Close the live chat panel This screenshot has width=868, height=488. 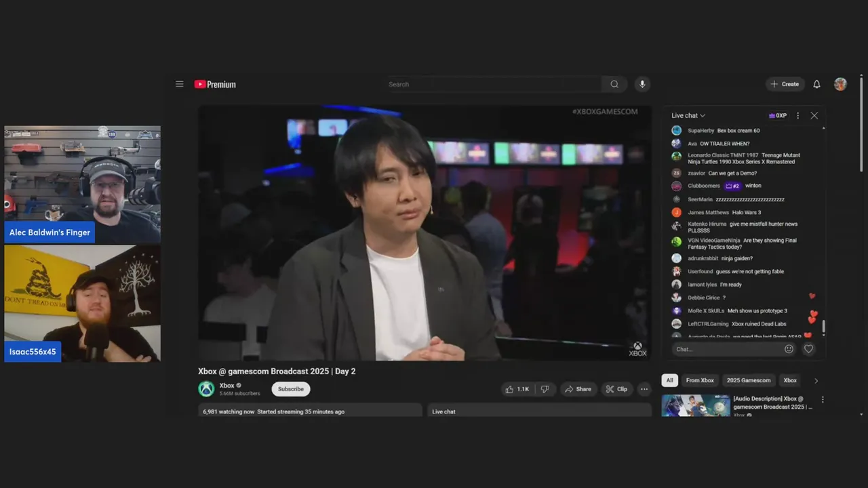pos(814,115)
